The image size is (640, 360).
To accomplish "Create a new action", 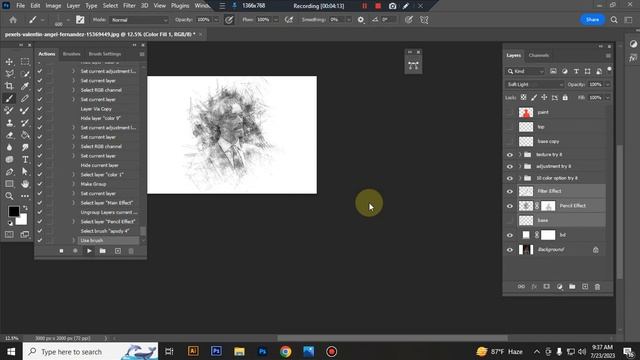I will (118, 251).
